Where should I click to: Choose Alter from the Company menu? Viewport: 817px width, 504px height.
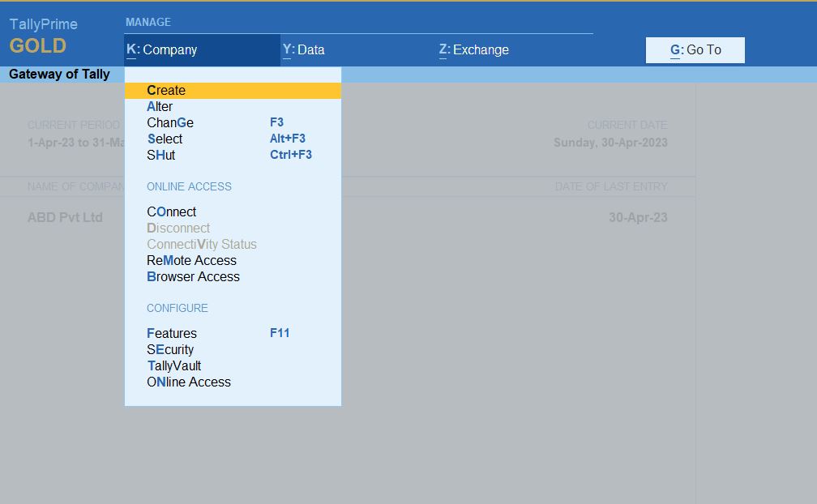tap(160, 107)
